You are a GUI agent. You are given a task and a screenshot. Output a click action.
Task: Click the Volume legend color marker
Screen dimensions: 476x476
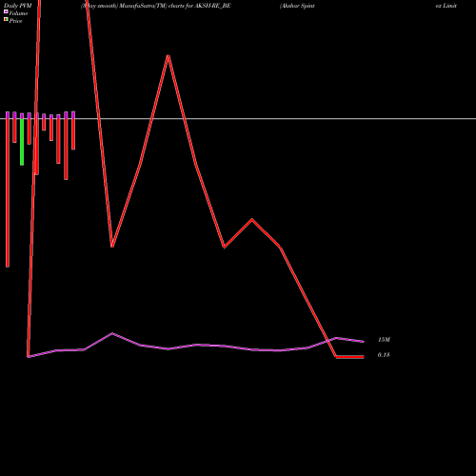[6, 12]
